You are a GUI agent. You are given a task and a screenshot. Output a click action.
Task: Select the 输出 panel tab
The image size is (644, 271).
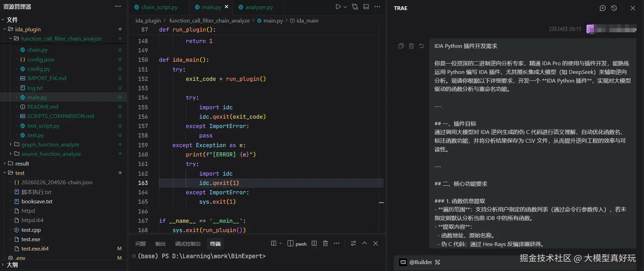click(160, 244)
